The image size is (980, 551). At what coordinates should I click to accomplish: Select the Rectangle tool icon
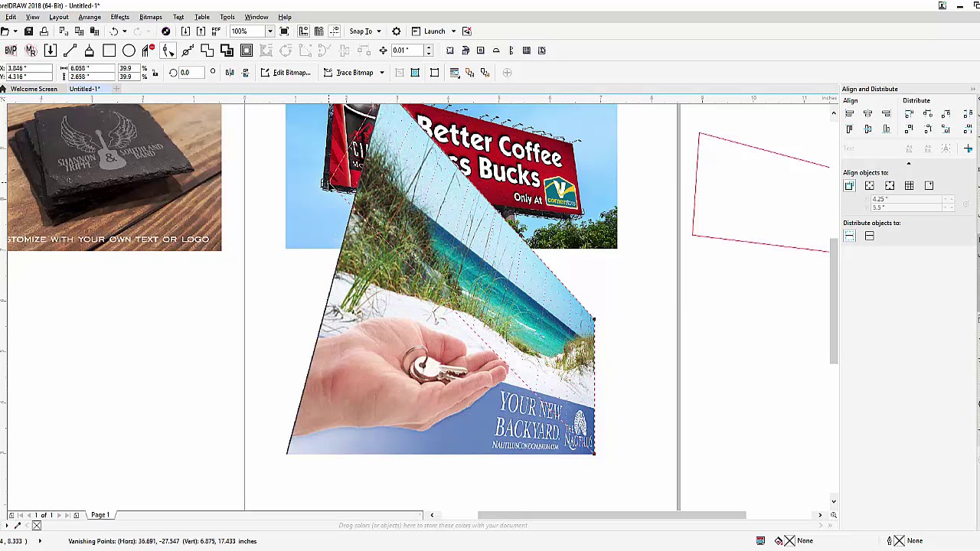[109, 51]
